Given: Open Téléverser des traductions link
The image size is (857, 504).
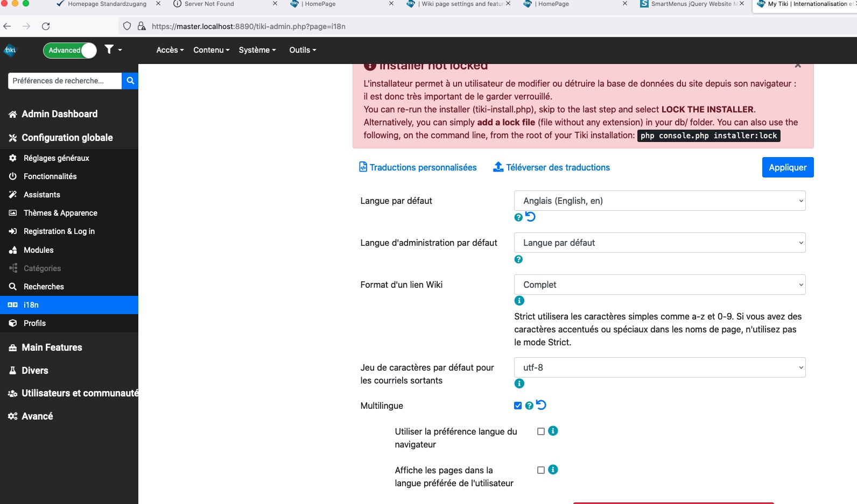Looking at the screenshot, I should point(552,167).
